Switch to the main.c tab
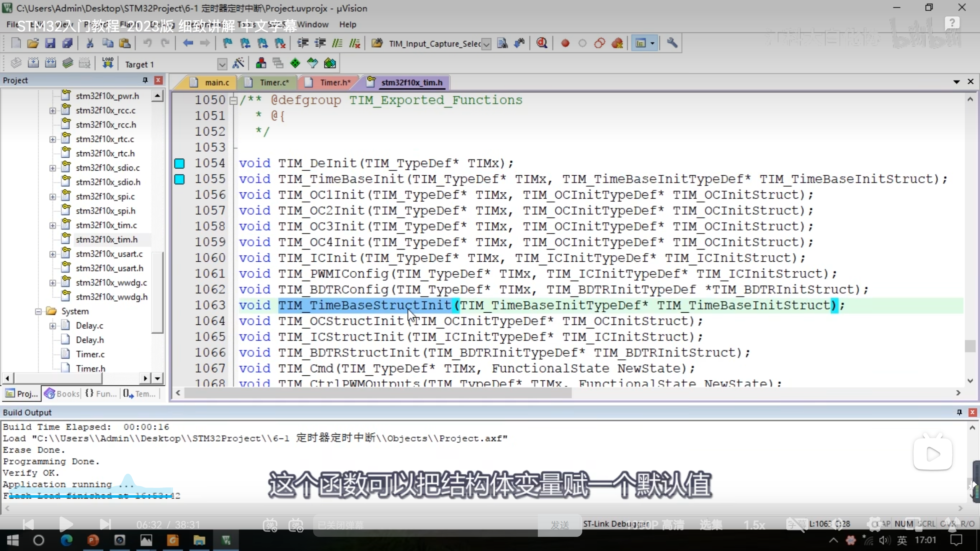The width and height of the screenshot is (980, 551). pos(217,82)
